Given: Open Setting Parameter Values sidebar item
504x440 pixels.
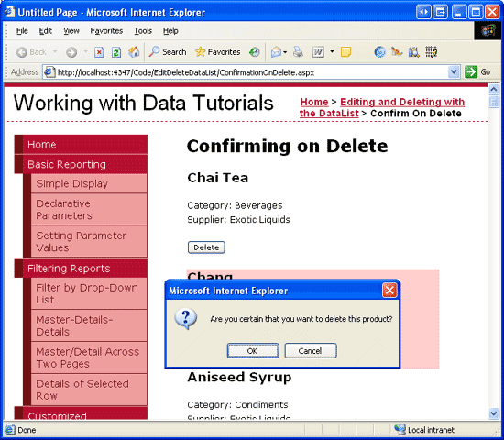Looking at the screenshot, I should pos(89,242).
